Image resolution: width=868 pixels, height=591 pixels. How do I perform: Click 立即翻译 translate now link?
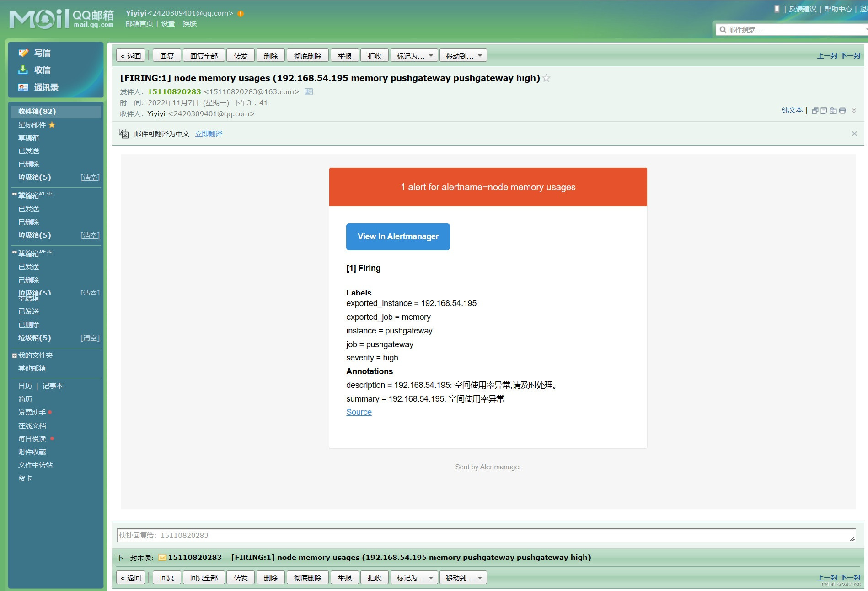coord(209,134)
